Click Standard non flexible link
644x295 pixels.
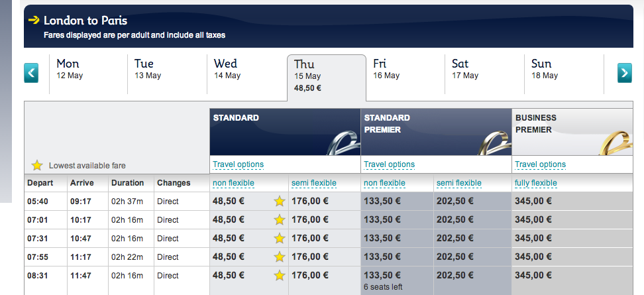(x=233, y=183)
